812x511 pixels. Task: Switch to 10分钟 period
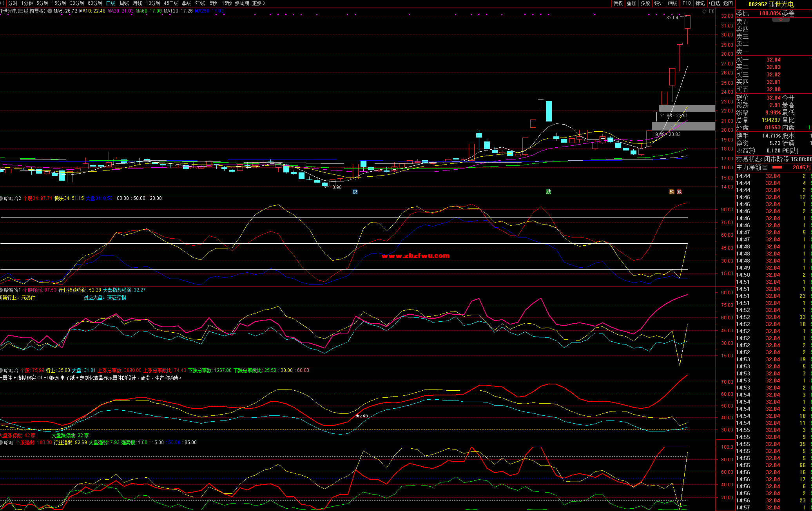click(153, 3)
